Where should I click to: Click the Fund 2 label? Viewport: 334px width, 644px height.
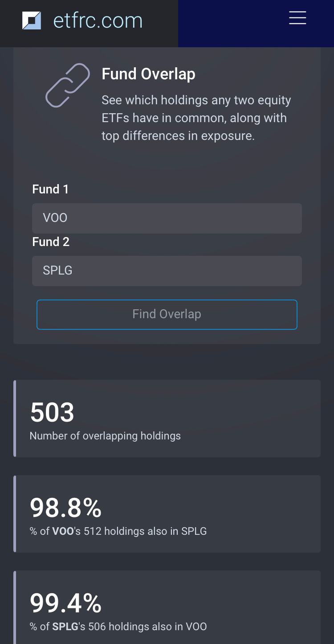(50, 242)
